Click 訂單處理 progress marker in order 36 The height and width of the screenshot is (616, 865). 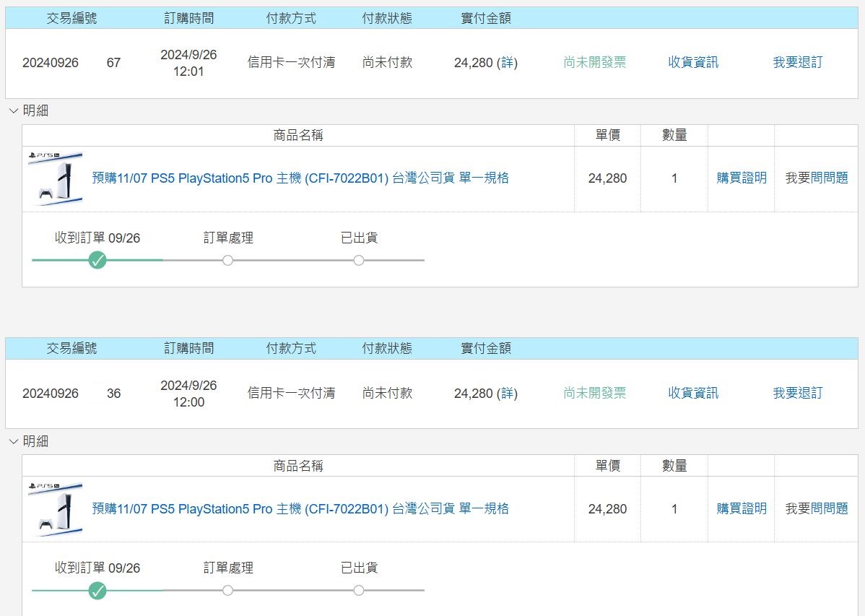point(228,591)
